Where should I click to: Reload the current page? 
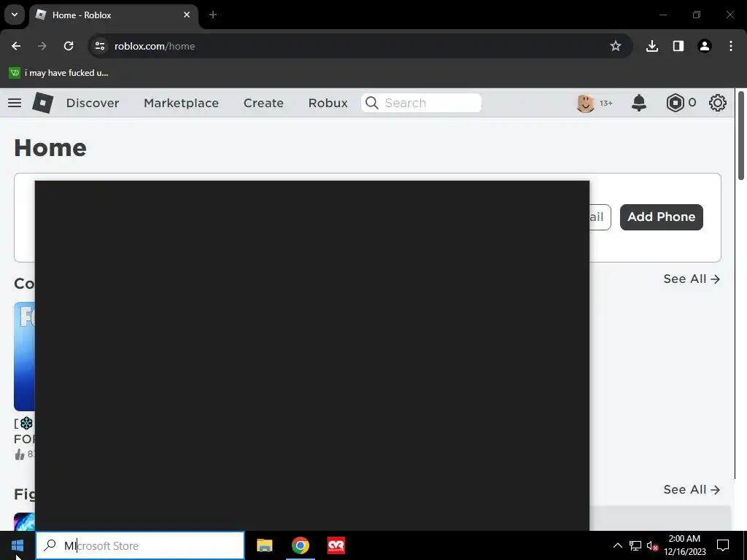[x=69, y=46]
